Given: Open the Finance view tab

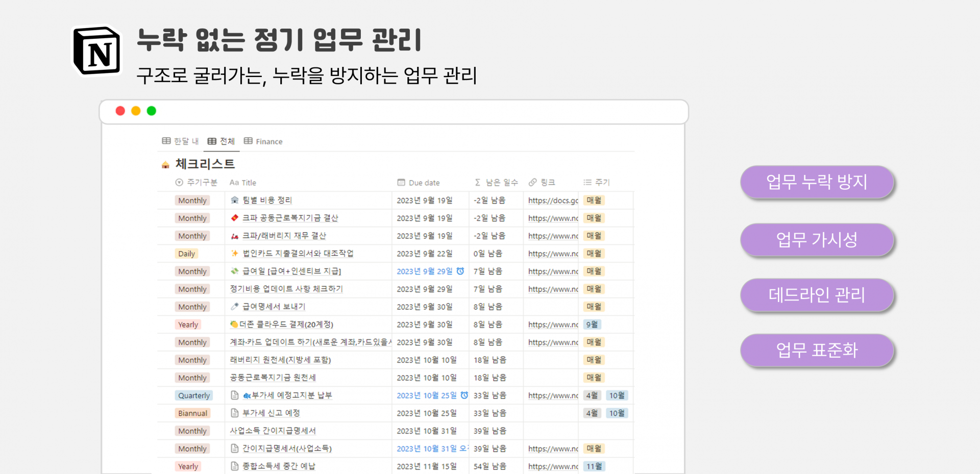Looking at the screenshot, I should click(x=263, y=141).
